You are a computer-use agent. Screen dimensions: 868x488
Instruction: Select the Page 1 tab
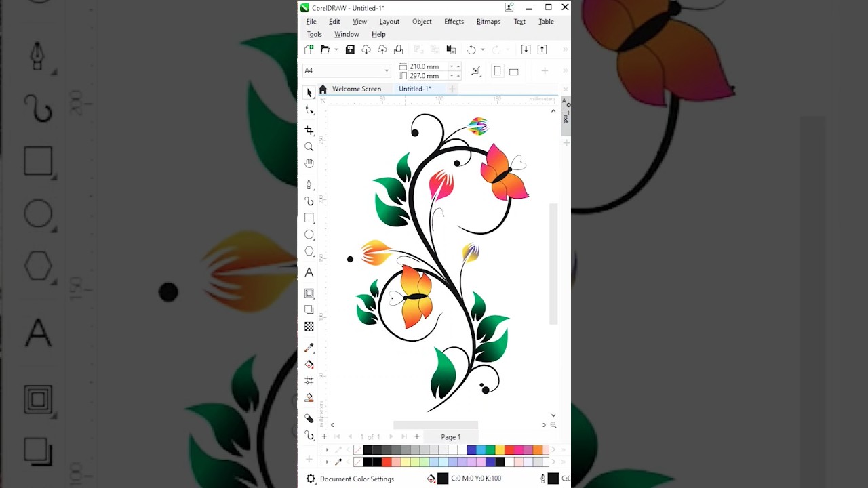pos(451,437)
